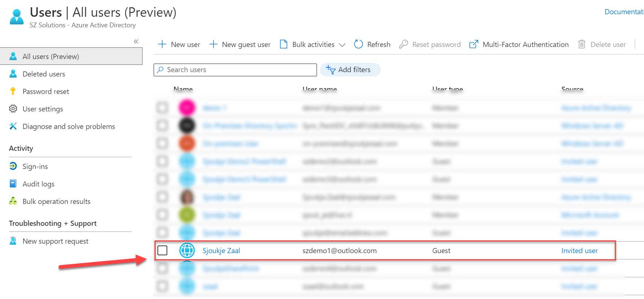Viewport: 644px width, 299px height.
Task: Click the search magnifier icon
Action: (x=160, y=70)
